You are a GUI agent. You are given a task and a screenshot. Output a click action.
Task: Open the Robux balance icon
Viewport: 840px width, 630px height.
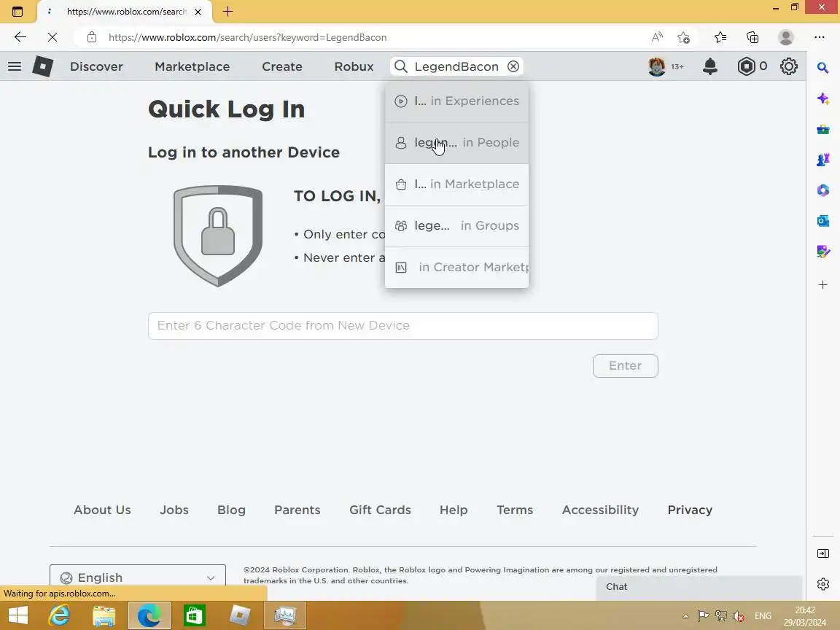pos(746,66)
